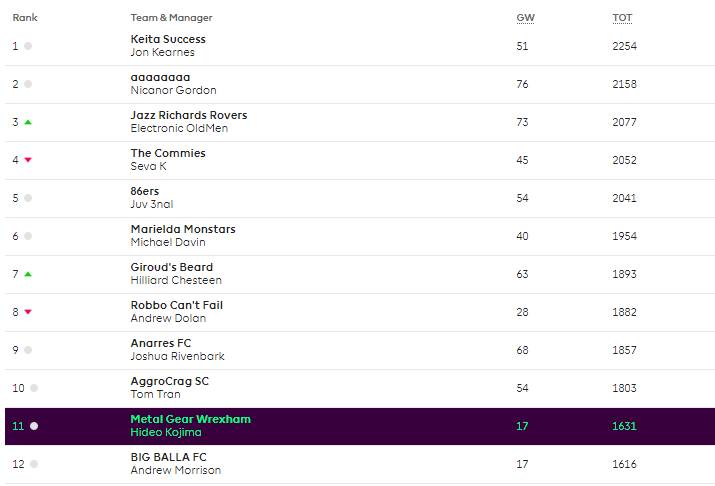Image resolution: width=715 pixels, height=486 pixels.
Task: Click the Team & Manager column header
Action: pos(171,18)
